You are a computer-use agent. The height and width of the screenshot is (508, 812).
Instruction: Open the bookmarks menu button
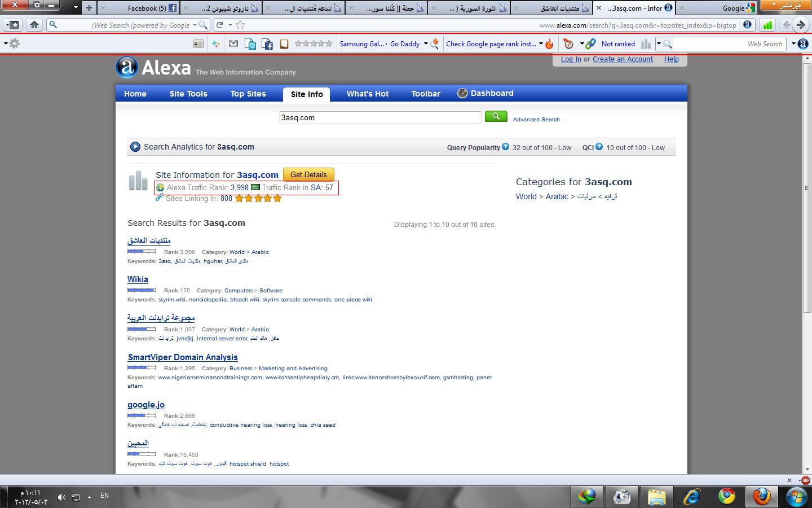14,25
